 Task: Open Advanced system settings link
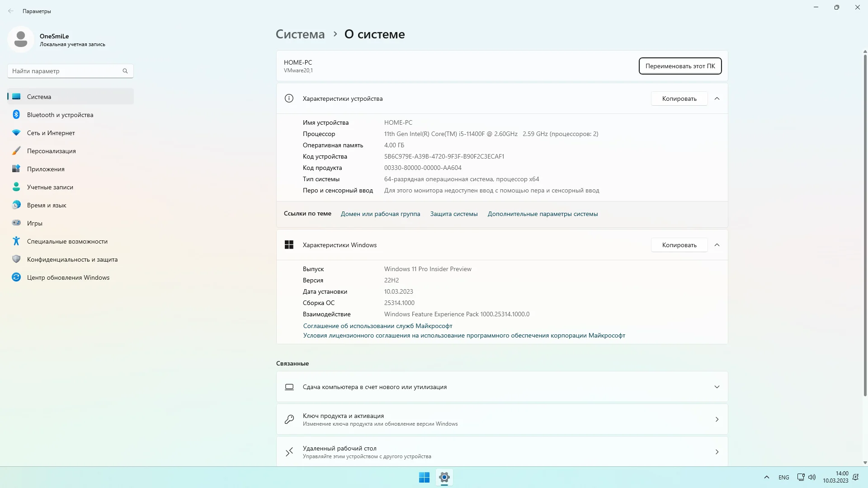pyautogui.click(x=542, y=214)
